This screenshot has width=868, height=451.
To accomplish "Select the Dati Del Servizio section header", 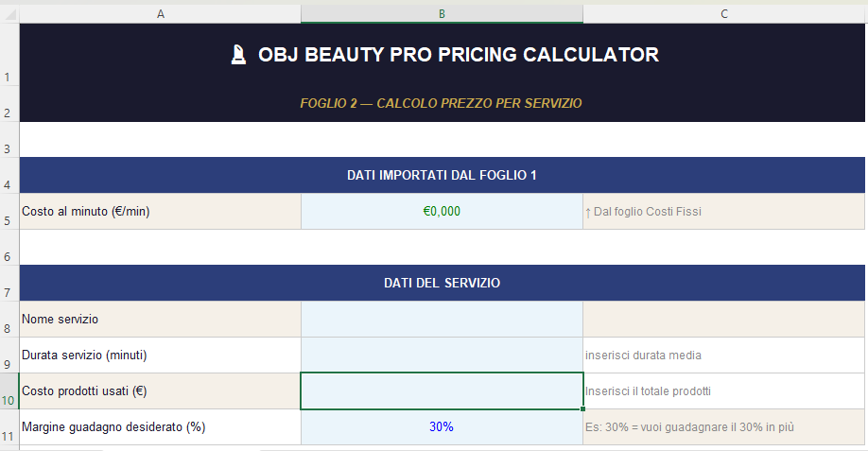I will [x=442, y=283].
